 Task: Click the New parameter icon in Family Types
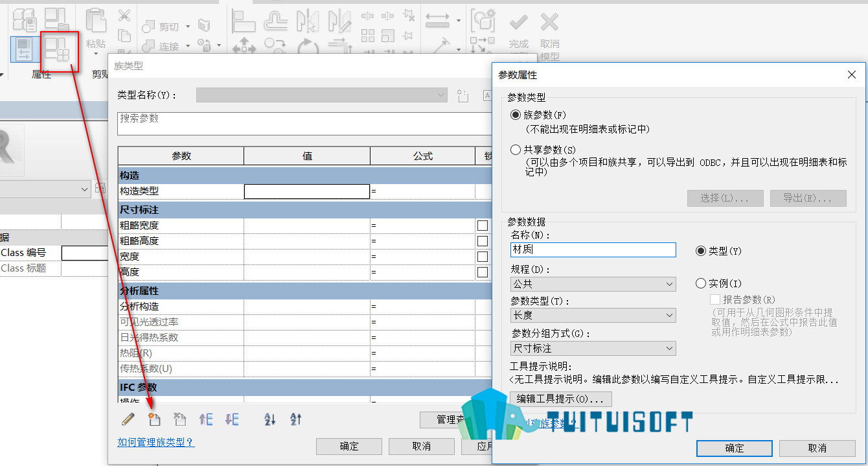coord(154,419)
